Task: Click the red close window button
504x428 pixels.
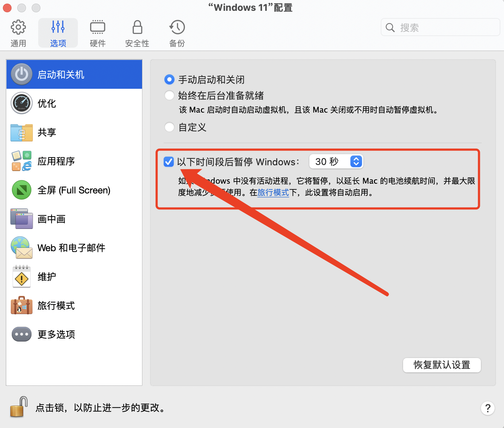Action: pyautogui.click(x=7, y=8)
